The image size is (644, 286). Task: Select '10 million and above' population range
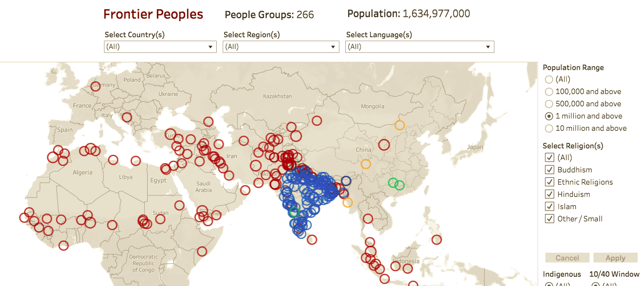point(549,128)
